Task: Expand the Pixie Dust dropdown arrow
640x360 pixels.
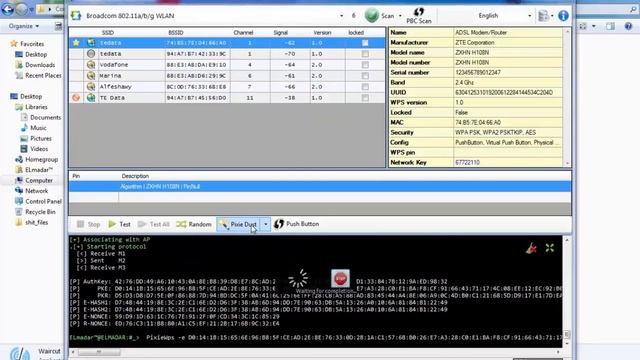Action: pos(266,224)
